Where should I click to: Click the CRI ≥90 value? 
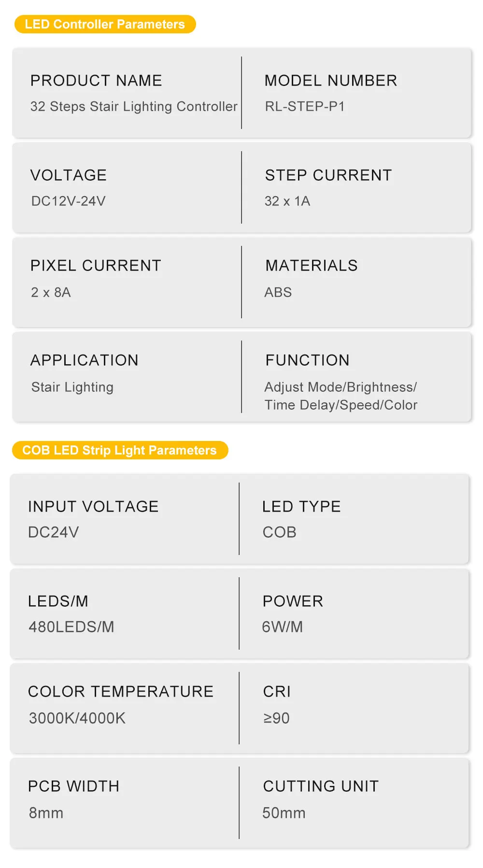(276, 718)
